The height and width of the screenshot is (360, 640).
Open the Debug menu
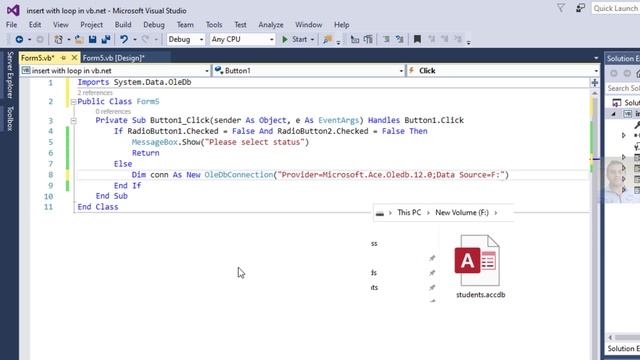(154, 24)
